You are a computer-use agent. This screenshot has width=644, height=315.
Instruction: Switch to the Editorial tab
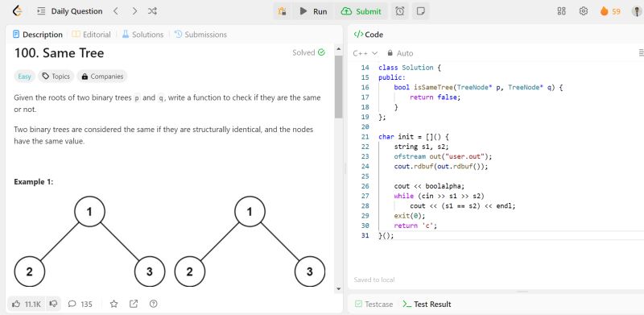pos(91,35)
